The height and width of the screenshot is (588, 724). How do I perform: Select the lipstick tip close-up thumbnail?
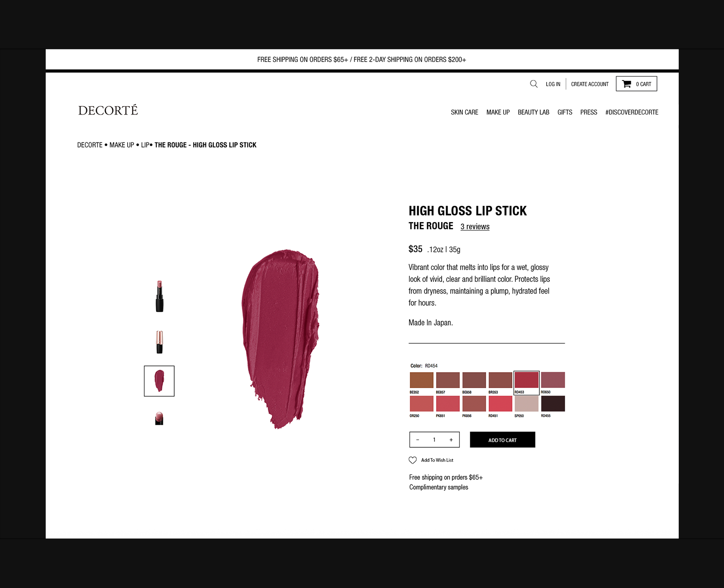pos(159,418)
